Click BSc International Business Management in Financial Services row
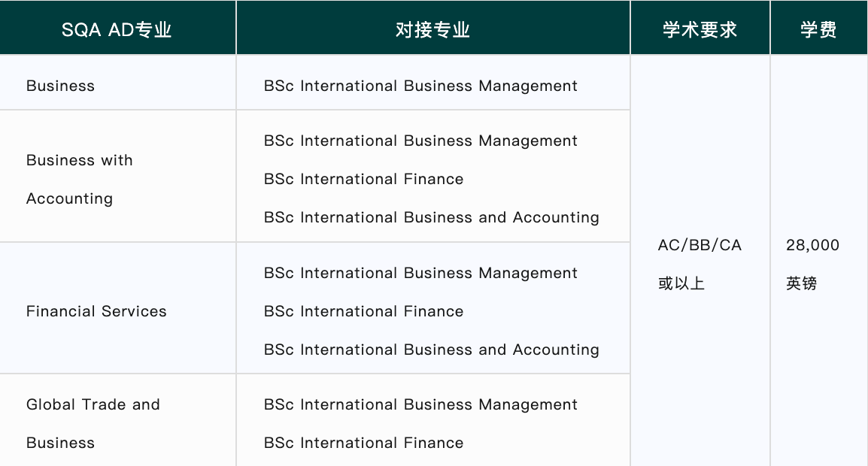Image resolution: width=868 pixels, height=466 pixels. pyautogui.click(x=420, y=273)
